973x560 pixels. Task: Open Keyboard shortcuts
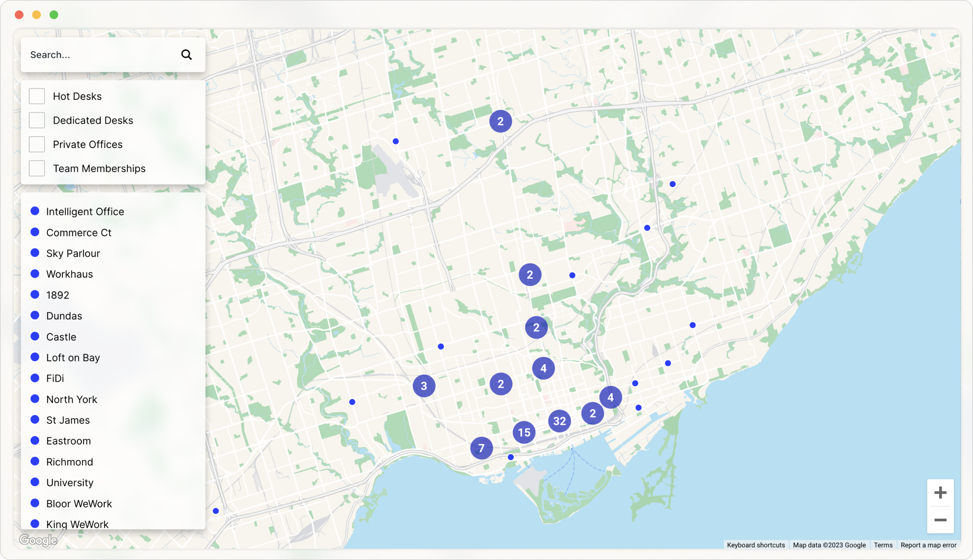click(x=755, y=545)
